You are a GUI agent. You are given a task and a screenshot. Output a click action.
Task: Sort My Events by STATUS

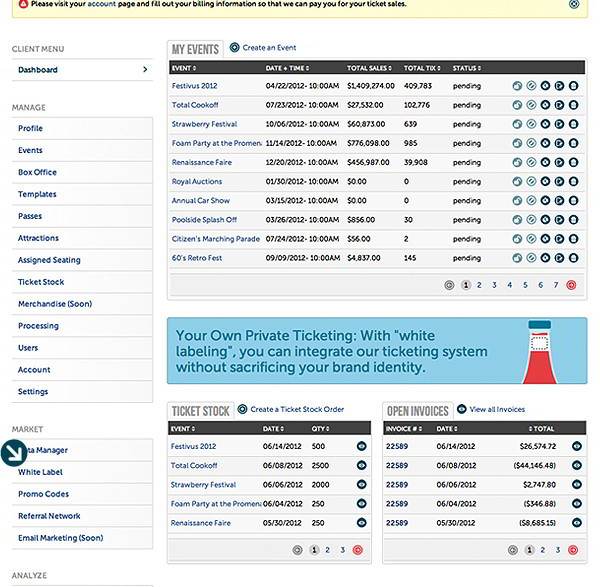coord(467,68)
